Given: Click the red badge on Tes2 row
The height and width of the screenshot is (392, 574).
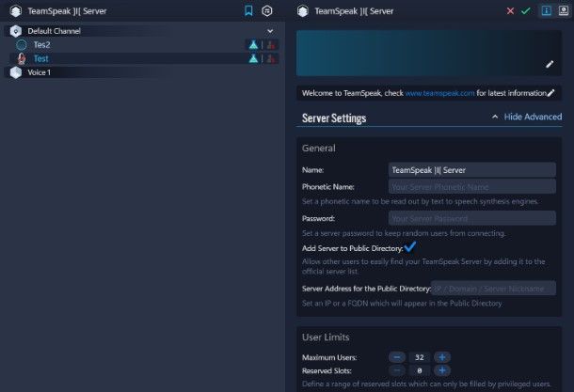Looking at the screenshot, I should click(x=271, y=45).
